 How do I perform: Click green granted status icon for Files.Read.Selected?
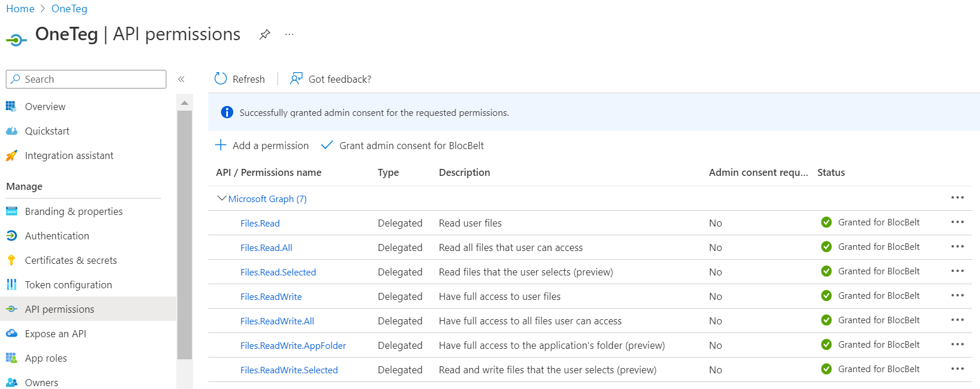[x=826, y=271]
